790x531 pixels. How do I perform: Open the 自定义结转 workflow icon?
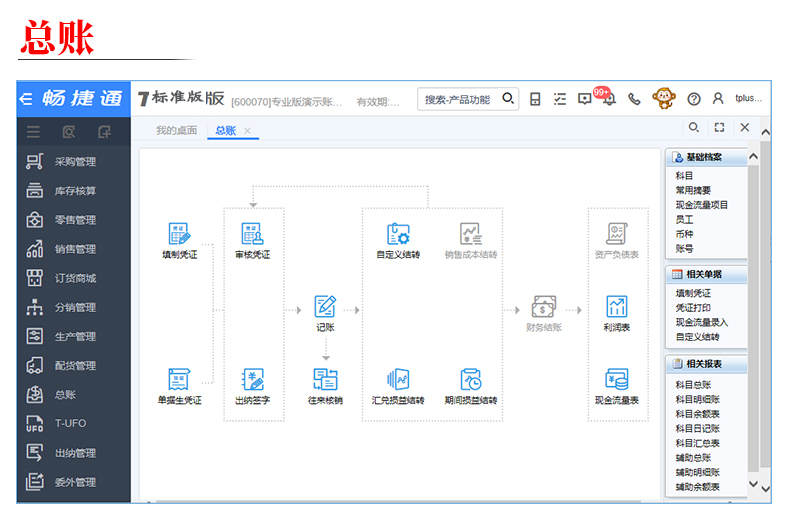pos(398,234)
